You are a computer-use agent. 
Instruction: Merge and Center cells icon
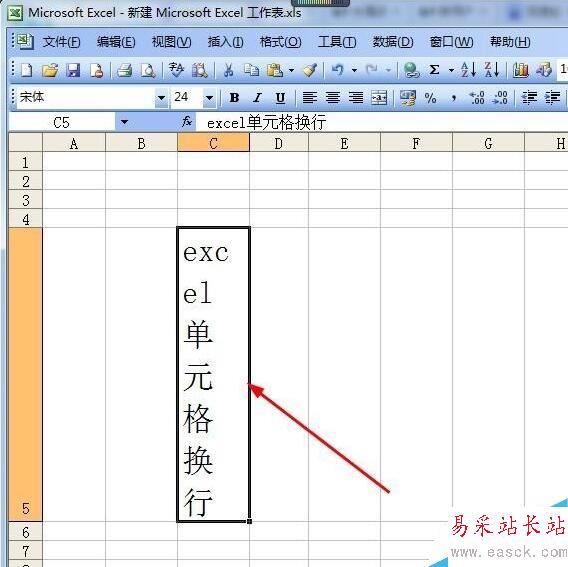tap(379, 97)
